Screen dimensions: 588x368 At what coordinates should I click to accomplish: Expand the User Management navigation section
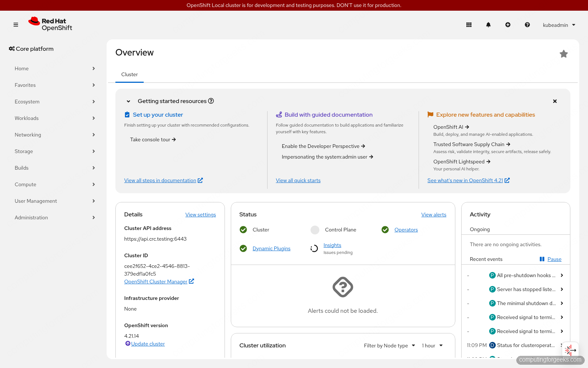tap(55, 201)
